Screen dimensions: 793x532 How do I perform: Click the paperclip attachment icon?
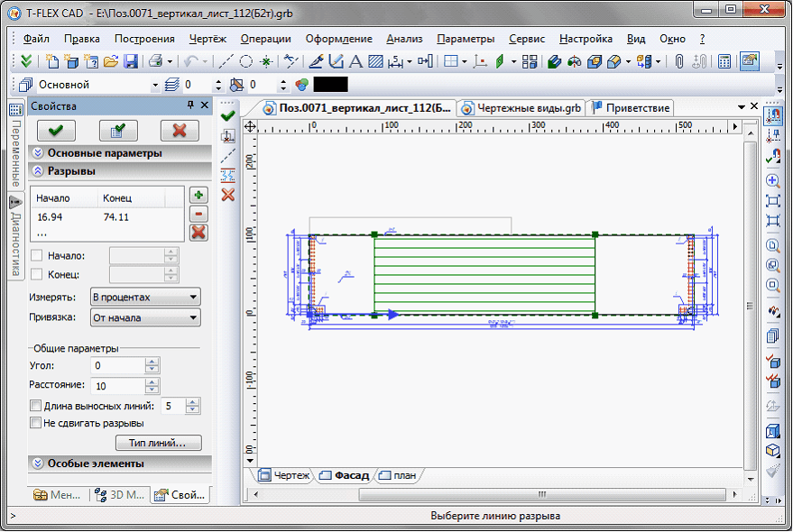pos(679,61)
